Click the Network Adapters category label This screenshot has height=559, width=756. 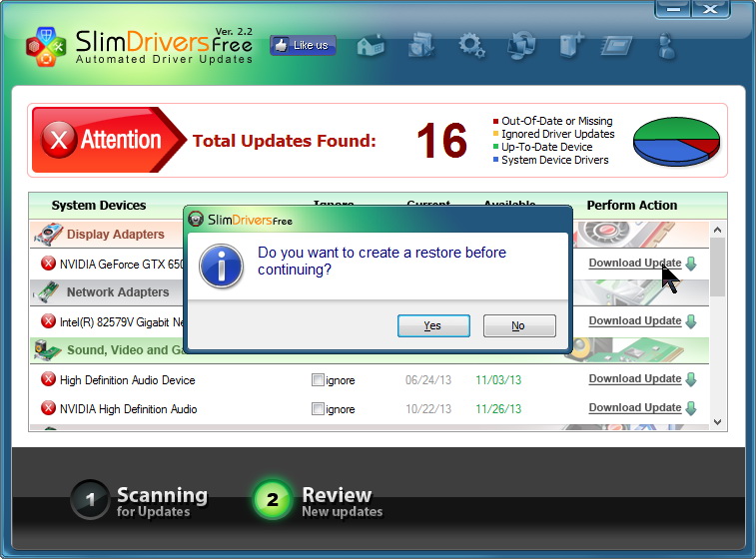click(118, 292)
